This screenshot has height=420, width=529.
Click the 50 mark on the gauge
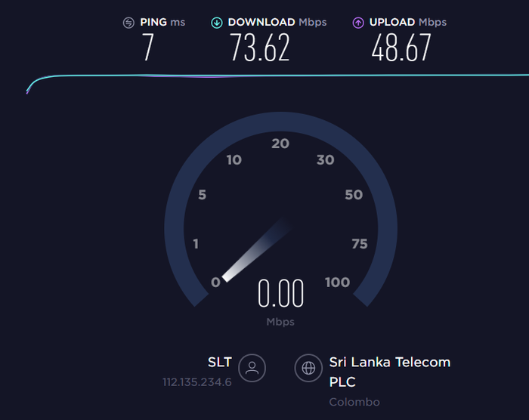354,195
